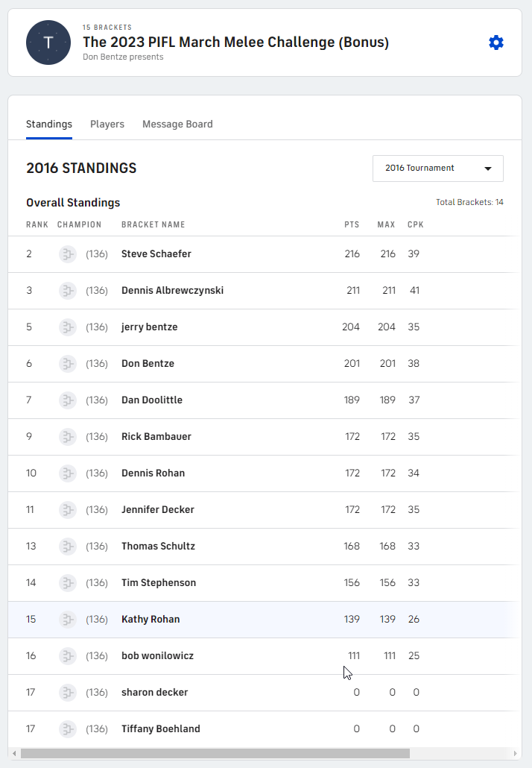The image size is (532, 768).
Task: Click Dennis Albrewczynski's champion bracket icon
Action: coord(68,291)
